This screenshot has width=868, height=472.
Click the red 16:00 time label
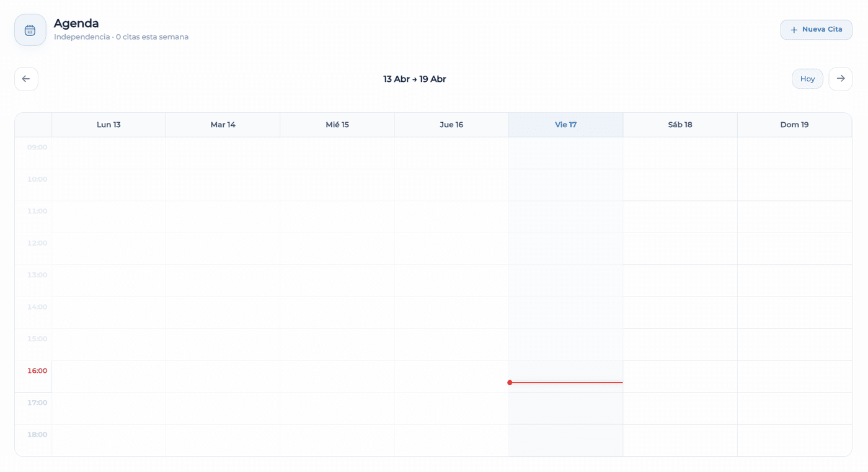37,371
